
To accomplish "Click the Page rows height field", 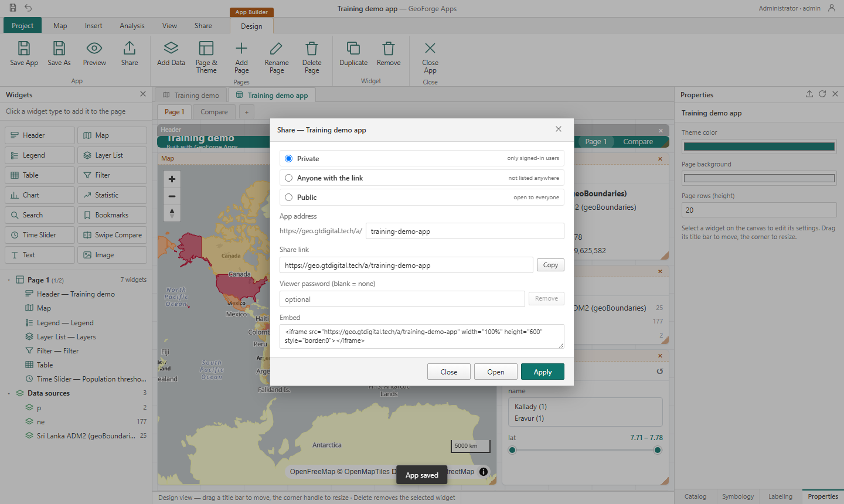I will tap(759, 210).
